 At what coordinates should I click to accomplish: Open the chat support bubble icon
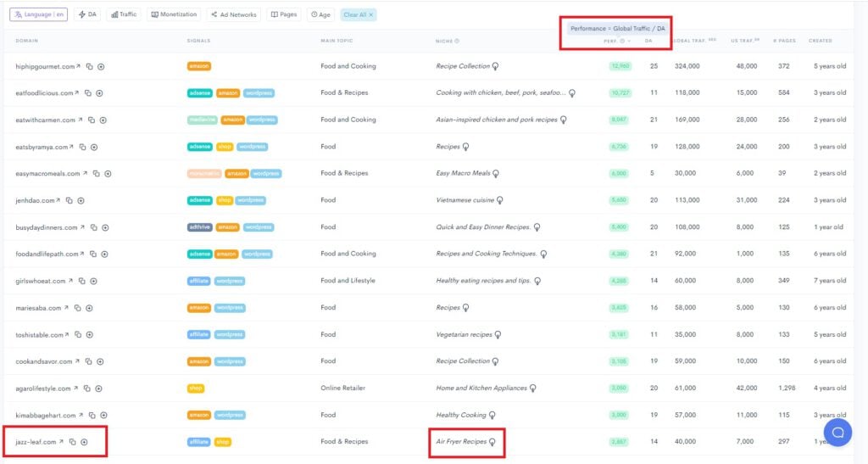tap(837, 432)
